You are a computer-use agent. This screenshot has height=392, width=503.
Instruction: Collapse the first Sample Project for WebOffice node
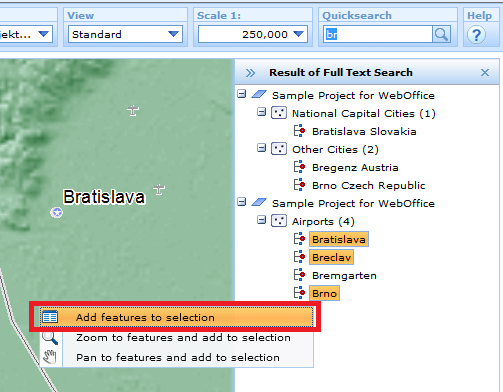(x=242, y=94)
